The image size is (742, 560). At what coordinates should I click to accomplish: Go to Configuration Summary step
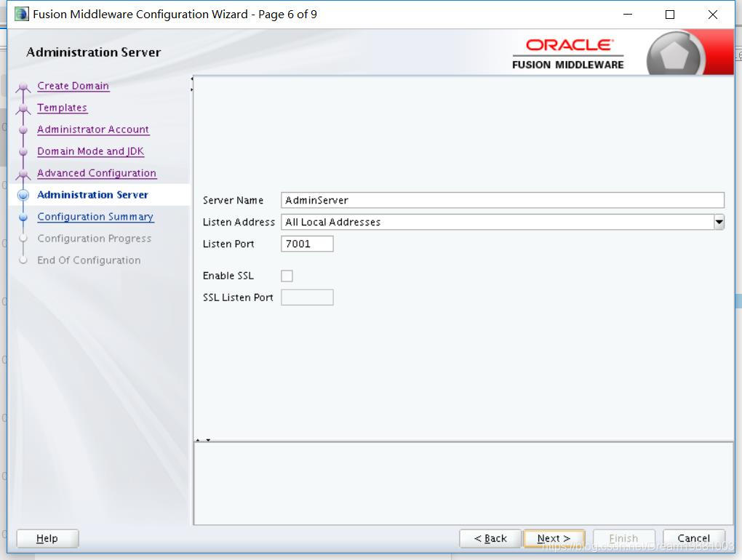(x=95, y=217)
